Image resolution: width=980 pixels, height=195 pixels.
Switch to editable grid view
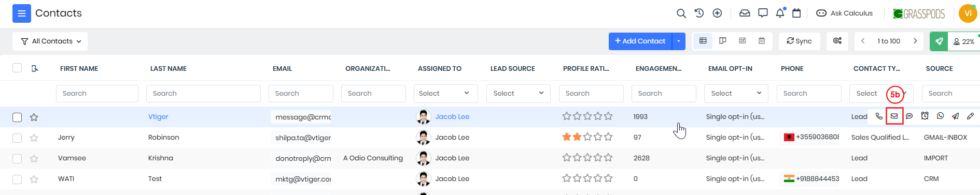[743, 41]
